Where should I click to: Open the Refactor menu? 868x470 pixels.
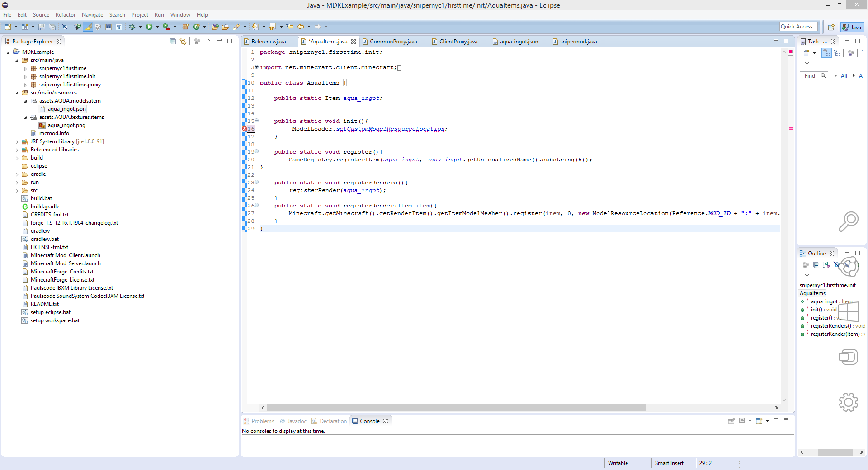(66, 15)
